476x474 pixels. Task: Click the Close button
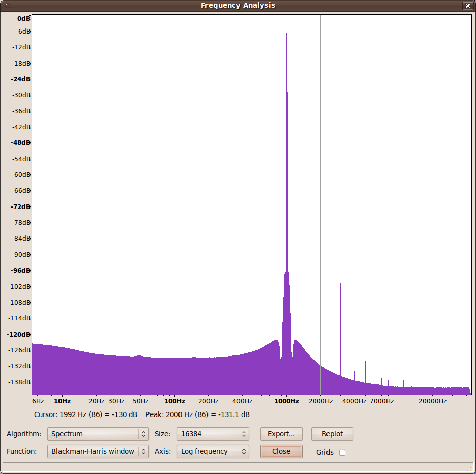coord(281,451)
